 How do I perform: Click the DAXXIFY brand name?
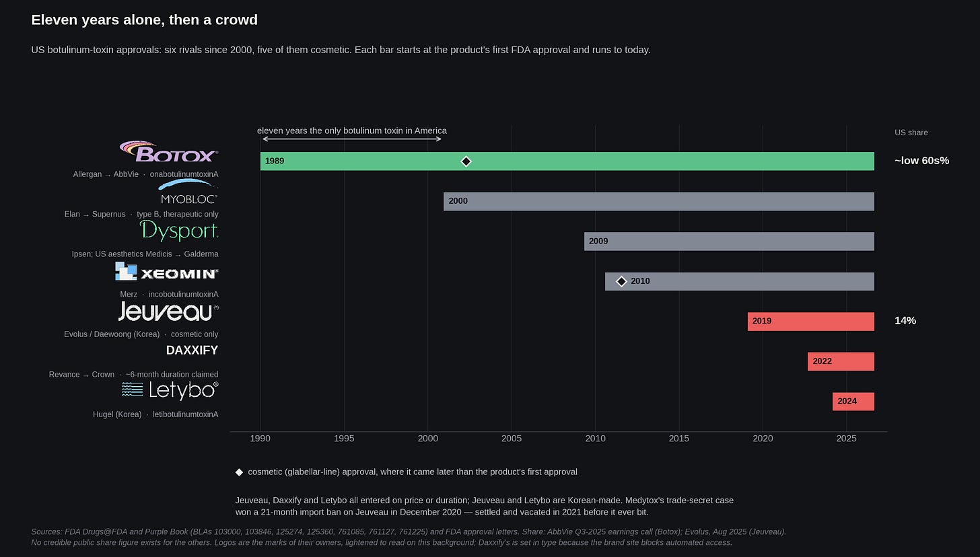192,350
